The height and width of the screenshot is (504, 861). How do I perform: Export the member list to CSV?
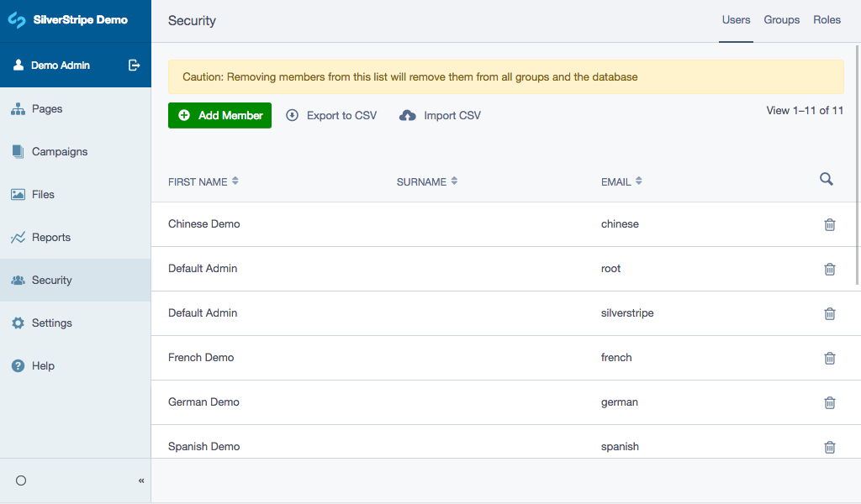(331, 115)
